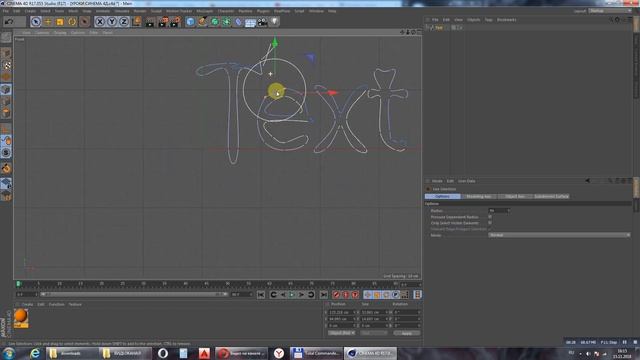Open Total Commander taskbar button
Viewport: 640px width, 360px height.
pos(316,353)
